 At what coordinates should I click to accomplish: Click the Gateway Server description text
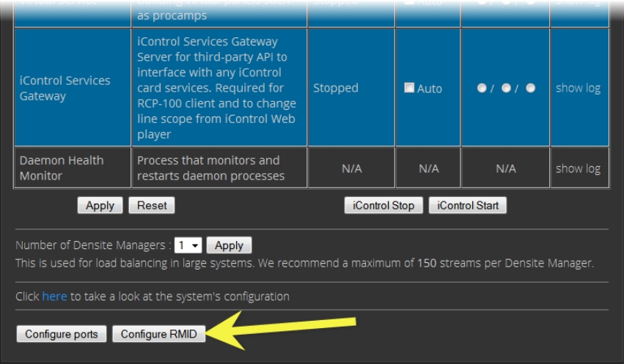pyautogui.click(x=217, y=87)
